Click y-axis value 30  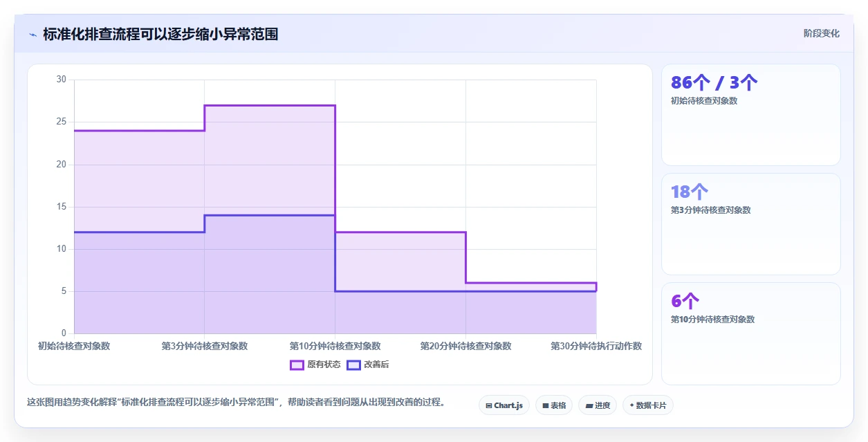point(61,80)
